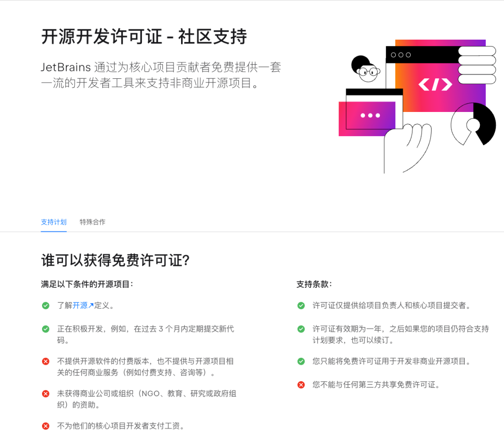Click the JetBrains intro paragraph text
Viewport: 504px width, 439px height.
(161, 75)
